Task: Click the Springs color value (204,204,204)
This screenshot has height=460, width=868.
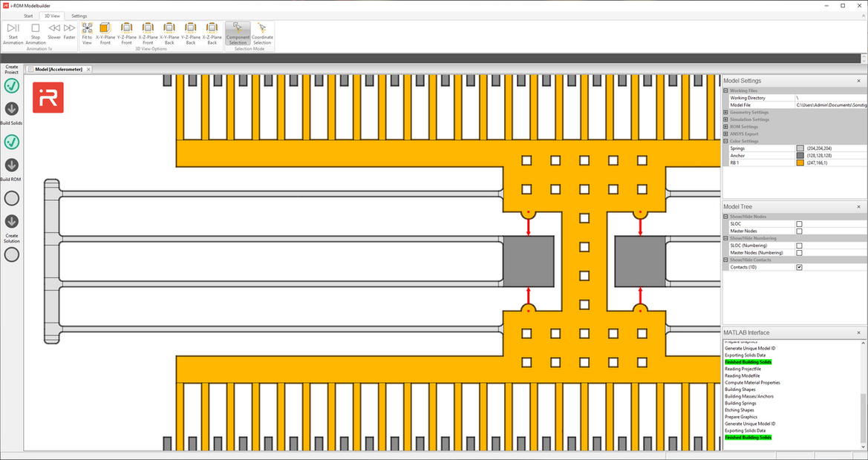Action: 819,148
